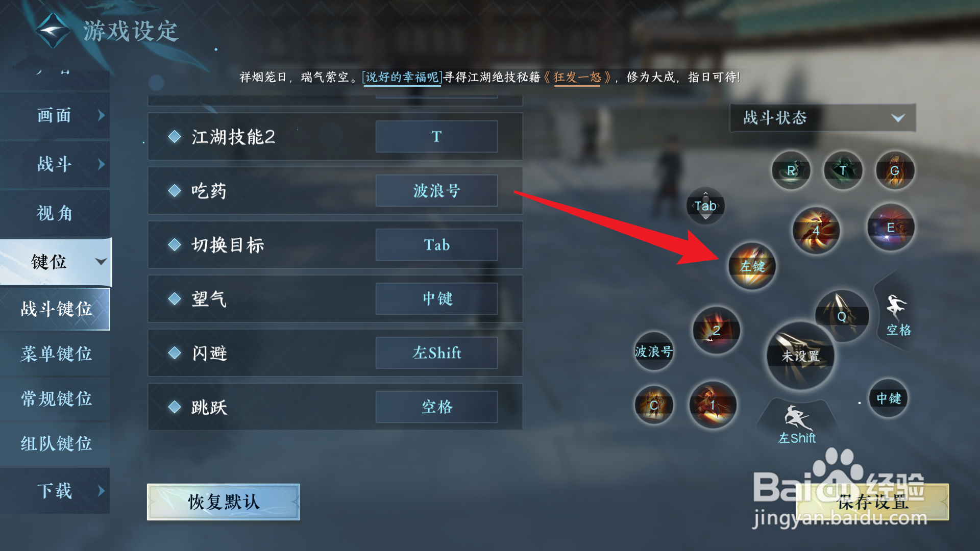Image resolution: width=980 pixels, height=551 pixels.
Task: Click the skill icon labeled 4
Action: coord(816,231)
